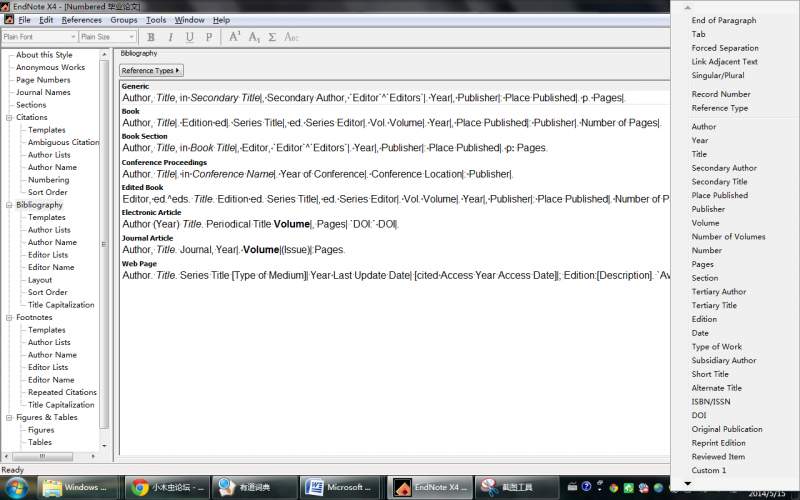Select About this Style in tree

pyautogui.click(x=44, y=55)
